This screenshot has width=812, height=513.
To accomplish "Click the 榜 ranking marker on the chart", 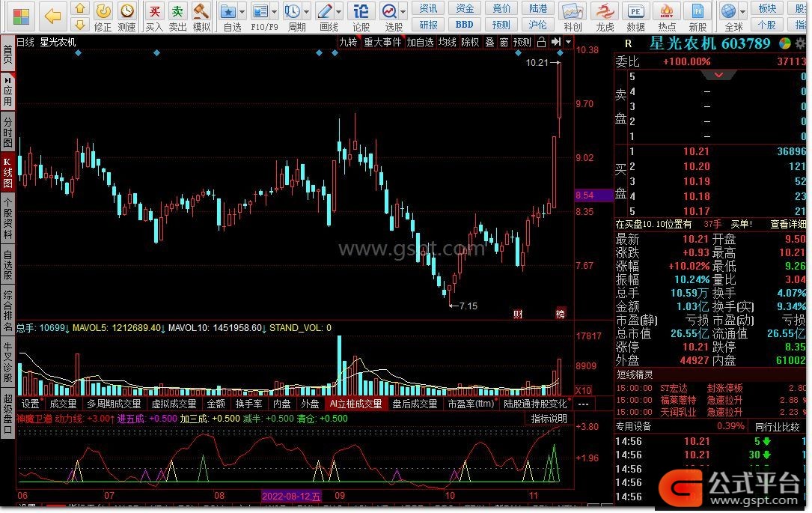I will (x=561, y=314).
